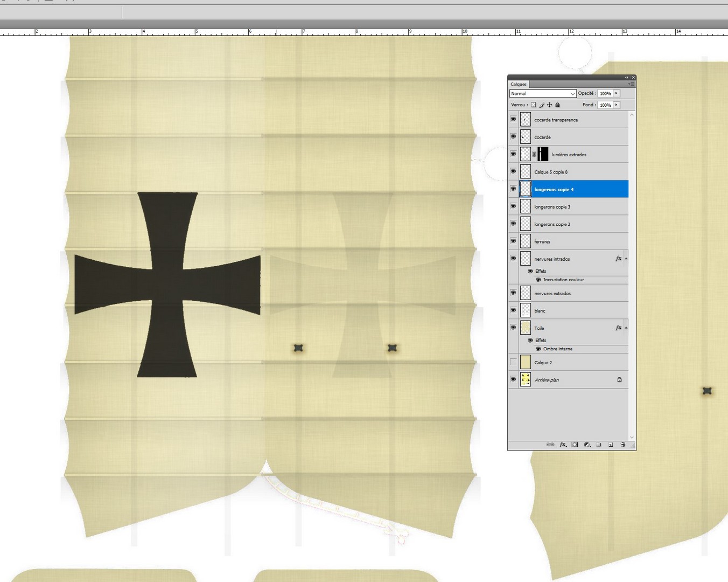Collapse effects of Toile layer
This screenshot has width=728, height=582.
[626, 328]
